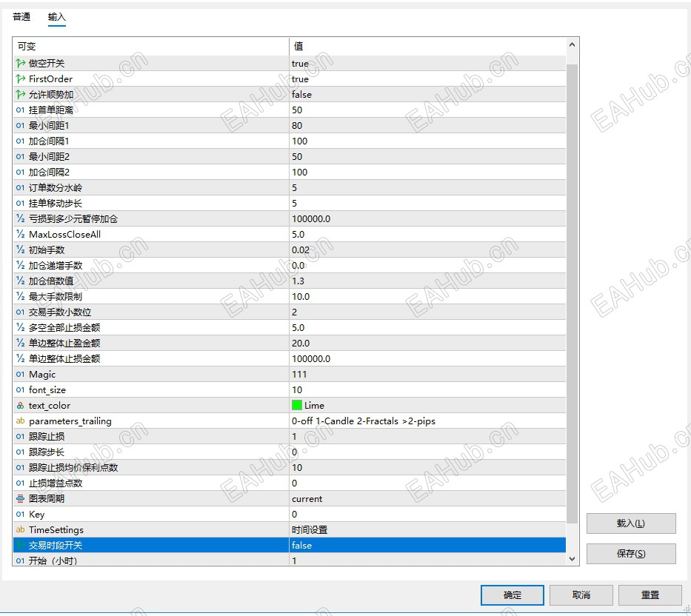Edit the 加仓倍数值 value 1.3
Screen dimensions: 691x616
tap(427, 281)
